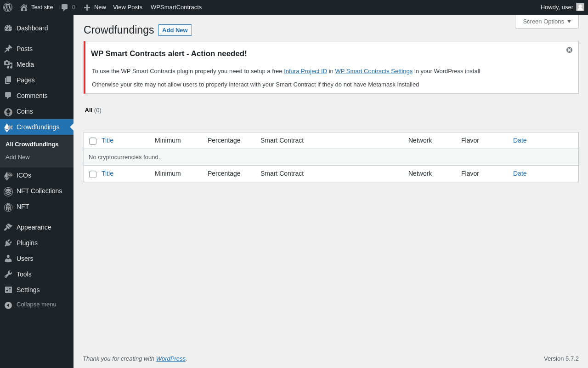588x368 pixels.
Task: Click the Dashboard gauge icon
Action: (x=8, y=28)
